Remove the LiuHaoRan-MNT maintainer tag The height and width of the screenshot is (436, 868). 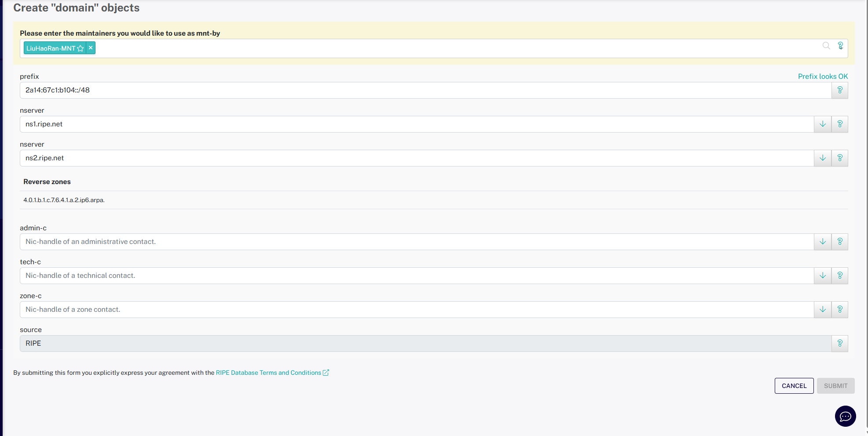(x=91, y=48)
